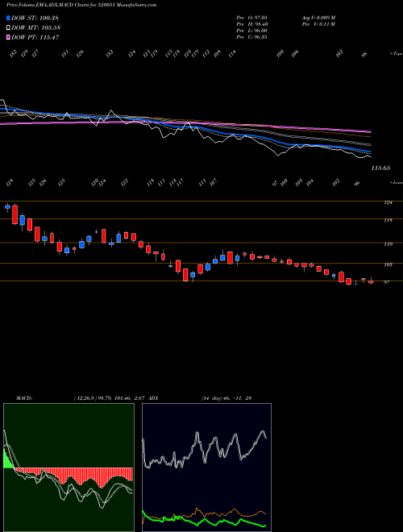Click the 'MACD:' panel heading

click(23, 397)
